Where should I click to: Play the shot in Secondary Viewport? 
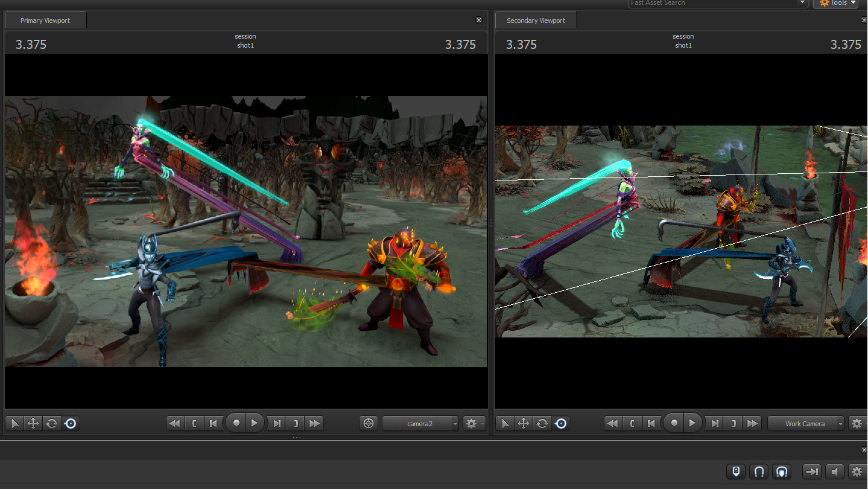coord(692,423)
